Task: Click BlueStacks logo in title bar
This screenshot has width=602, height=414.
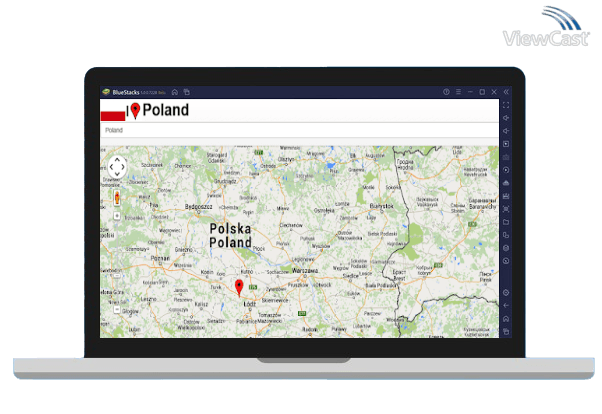Action: point(106,92)
